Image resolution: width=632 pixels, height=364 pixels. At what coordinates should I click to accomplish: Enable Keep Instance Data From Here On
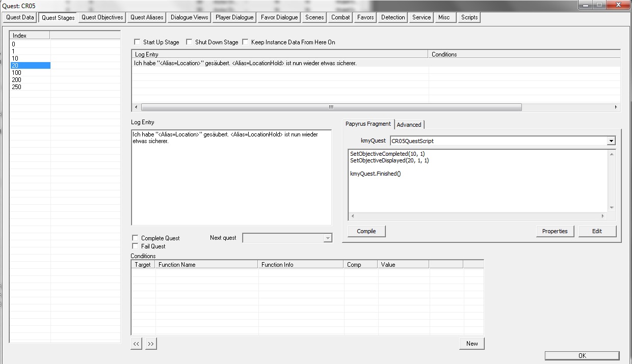point(245,42)
